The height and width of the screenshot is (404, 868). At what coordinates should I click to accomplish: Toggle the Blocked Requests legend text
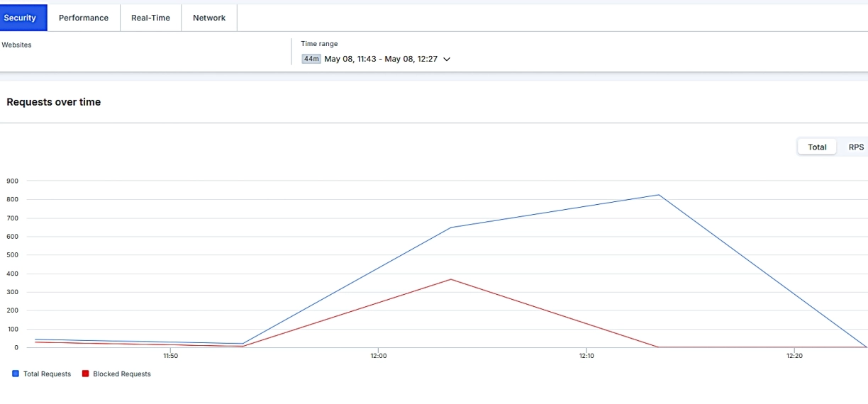coord(122,374)
